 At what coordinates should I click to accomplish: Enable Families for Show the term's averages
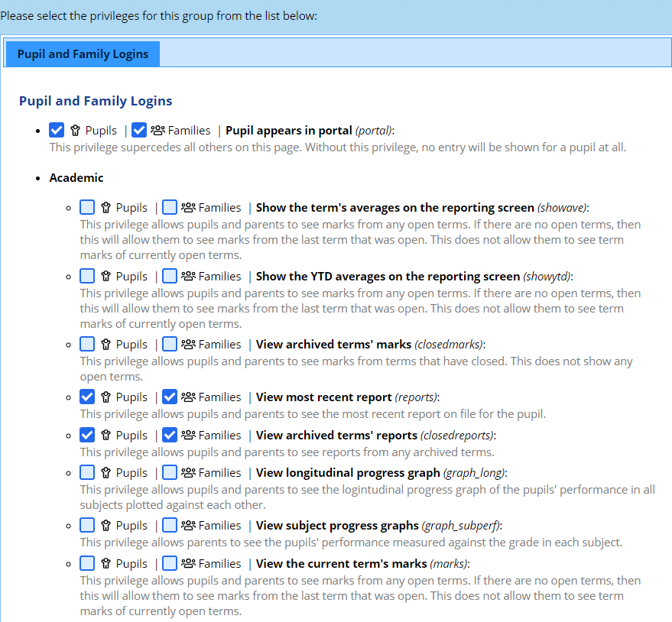pos(170,207)
